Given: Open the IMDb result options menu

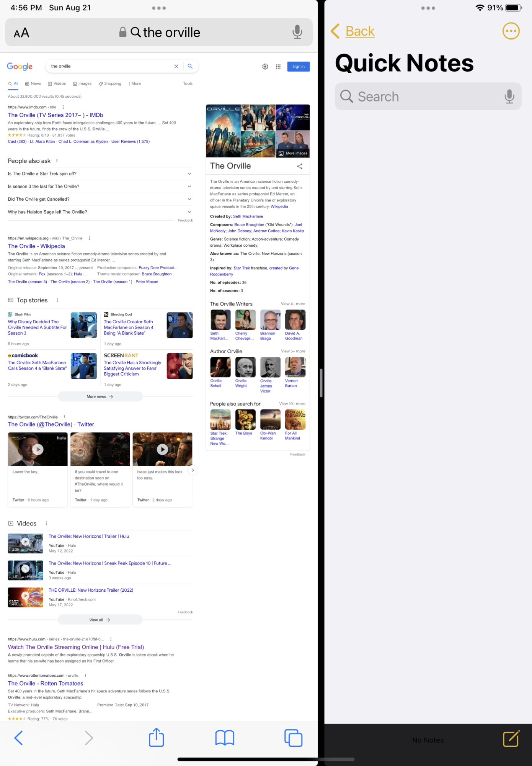Looking at the screenshot, I should (63, 107).
